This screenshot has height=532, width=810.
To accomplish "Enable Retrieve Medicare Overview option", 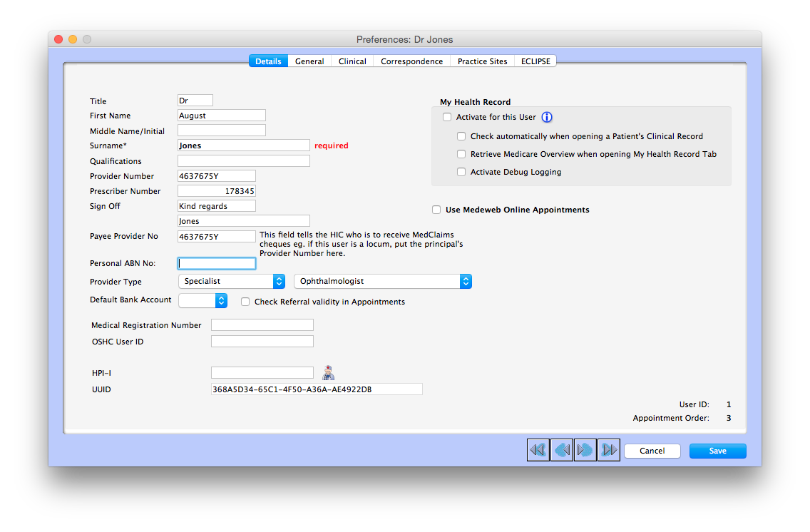I will [x=461, y=153].
